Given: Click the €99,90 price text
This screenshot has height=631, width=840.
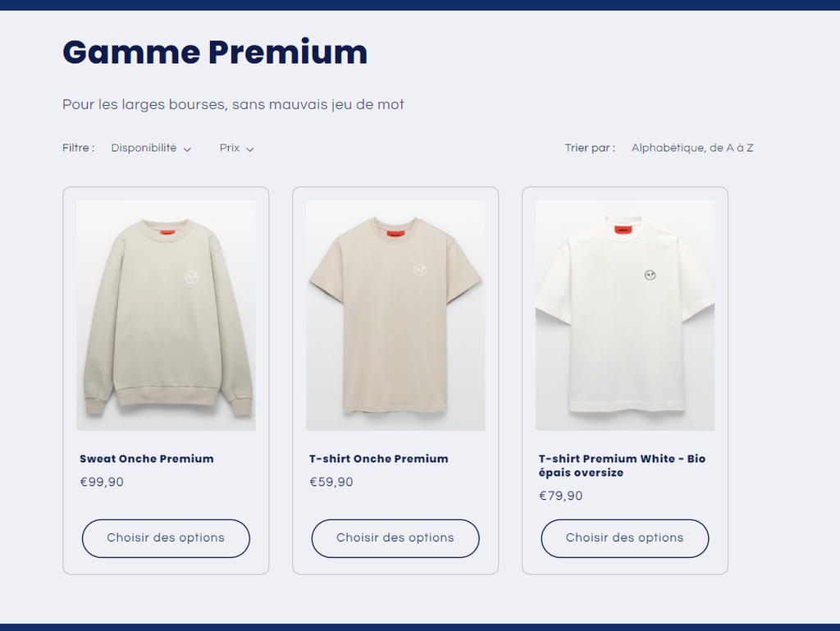Looking at the screenshot, I should pos(102,482).
